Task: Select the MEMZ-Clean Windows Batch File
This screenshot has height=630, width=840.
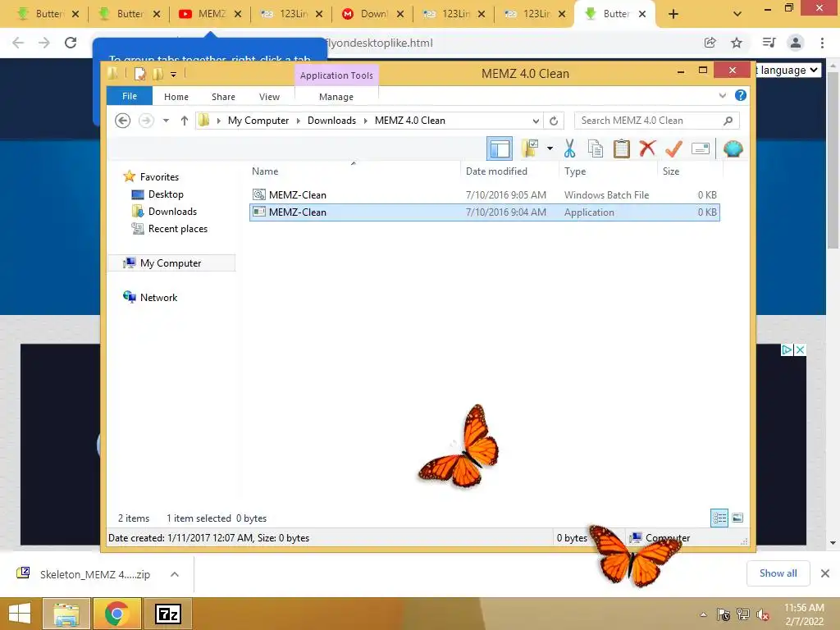Action: 484,195
